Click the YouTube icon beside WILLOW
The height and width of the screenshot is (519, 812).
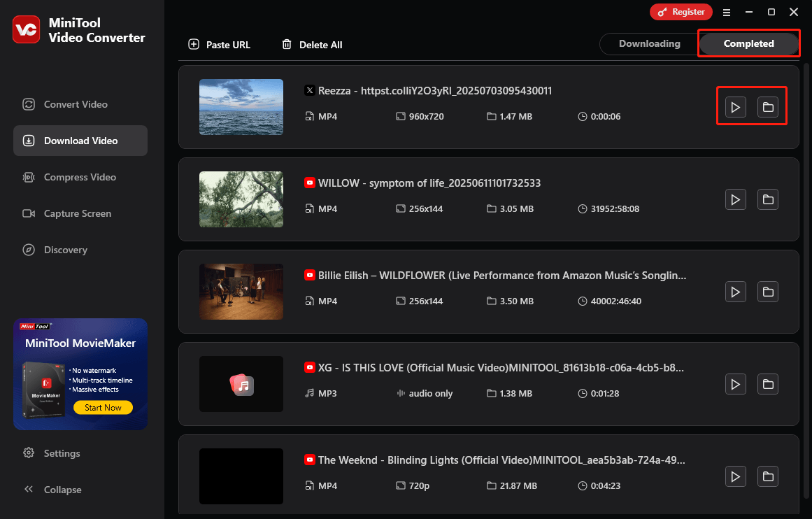coord(310,183)
